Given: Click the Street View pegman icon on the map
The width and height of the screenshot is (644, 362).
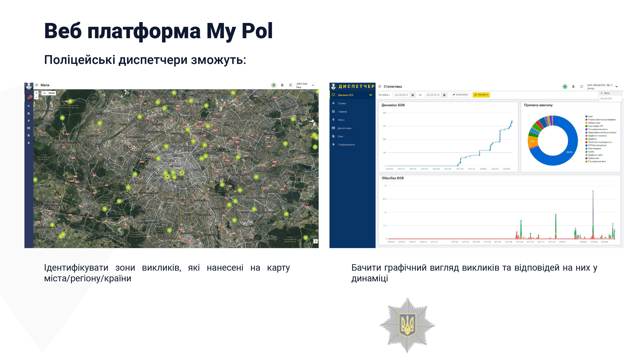Looking at the screenshot, I should pyautogui.click(x=316, y=241).
